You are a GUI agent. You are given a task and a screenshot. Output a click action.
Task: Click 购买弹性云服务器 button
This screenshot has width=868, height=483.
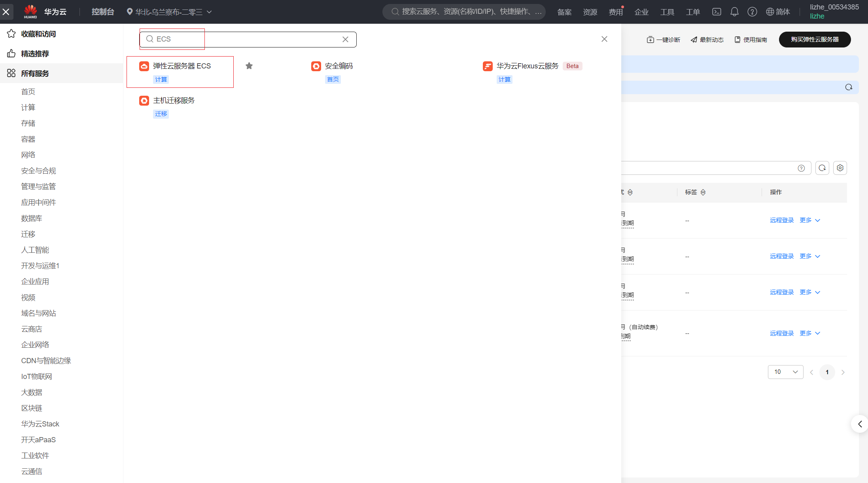click(x=815, y=40)
